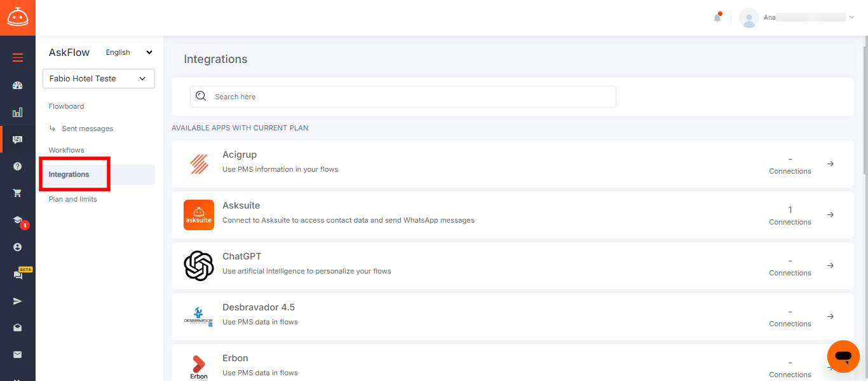Open the user account circle icon in sidebar
868x381 pixels.
tap(18, 247)
